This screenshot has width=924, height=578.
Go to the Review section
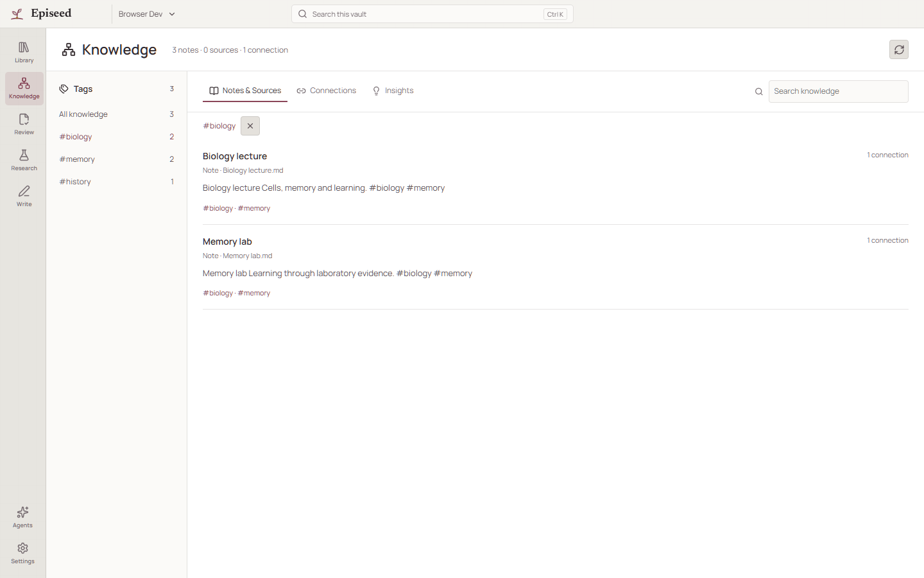pos(24,124)
